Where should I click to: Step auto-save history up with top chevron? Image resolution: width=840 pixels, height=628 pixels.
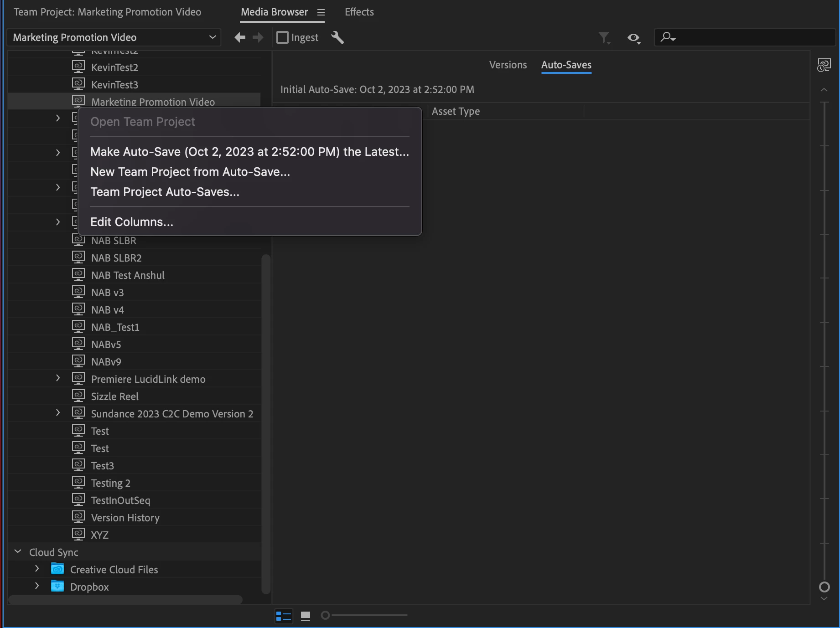[x=824, y=90]
